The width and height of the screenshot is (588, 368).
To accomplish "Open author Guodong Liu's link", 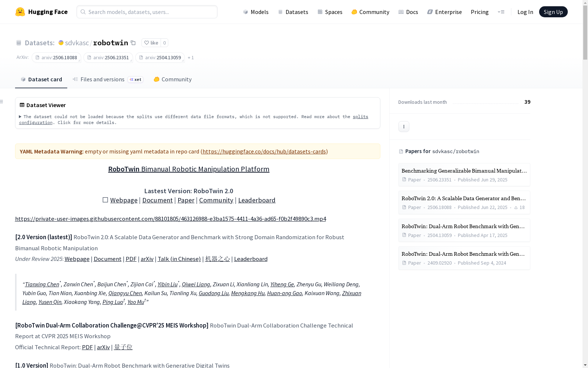I will click(214, 293).
